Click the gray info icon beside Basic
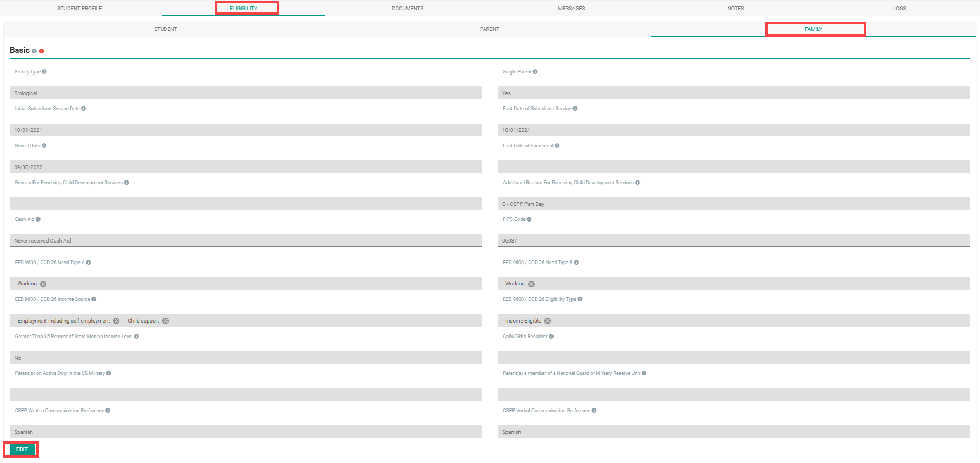This screenshot has width=980, height=463. pos(35,51)
